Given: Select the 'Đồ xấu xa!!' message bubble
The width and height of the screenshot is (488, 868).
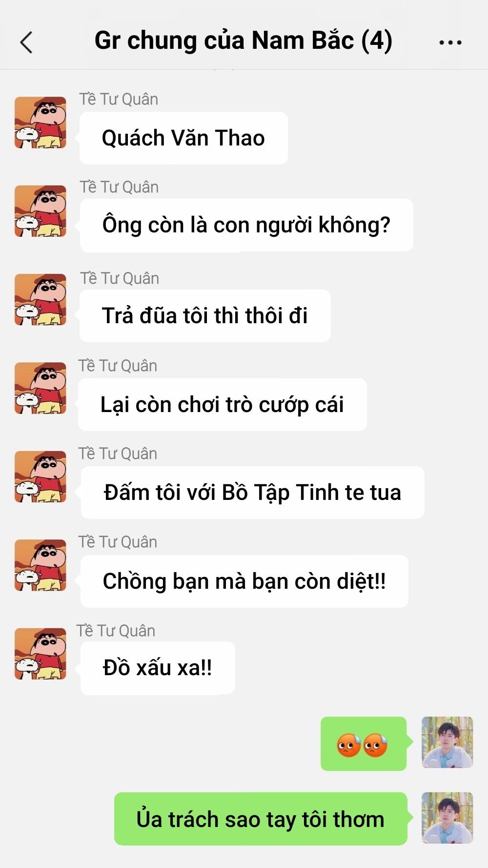Looking at the screenshot, I should 157,668.
